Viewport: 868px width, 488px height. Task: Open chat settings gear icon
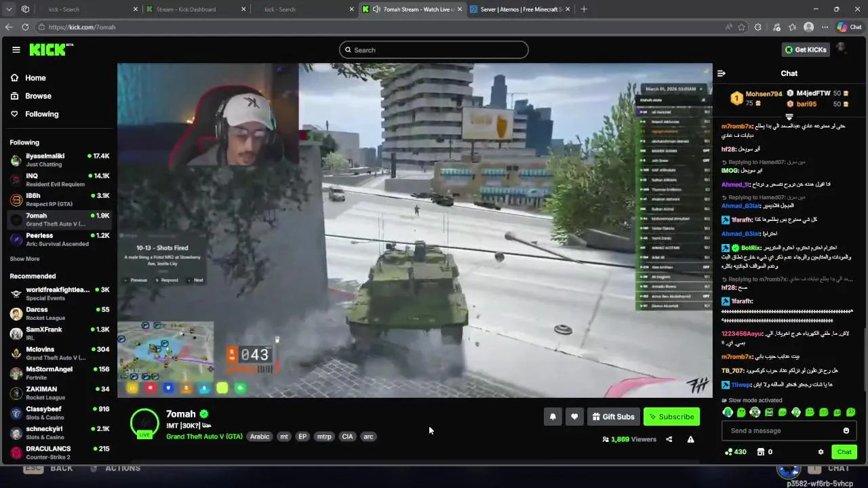[821, 452]
